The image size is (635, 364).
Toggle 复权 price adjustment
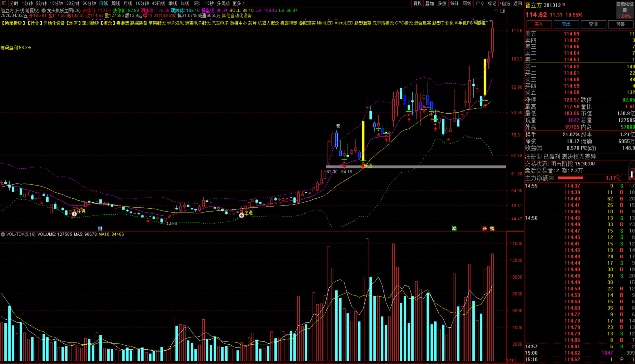pos(417,3)
